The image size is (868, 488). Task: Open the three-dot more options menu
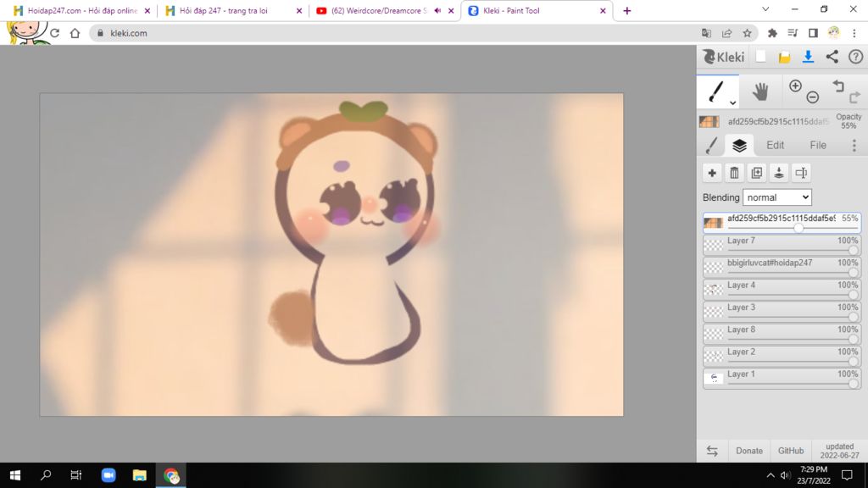pyautogui.click(x=854, y=145)
